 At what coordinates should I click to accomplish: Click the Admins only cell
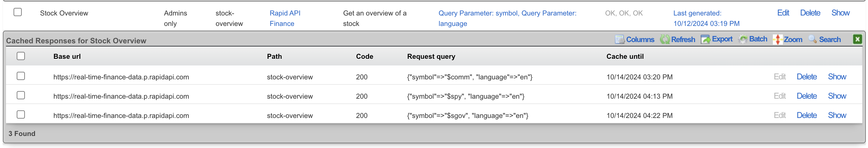175,18
